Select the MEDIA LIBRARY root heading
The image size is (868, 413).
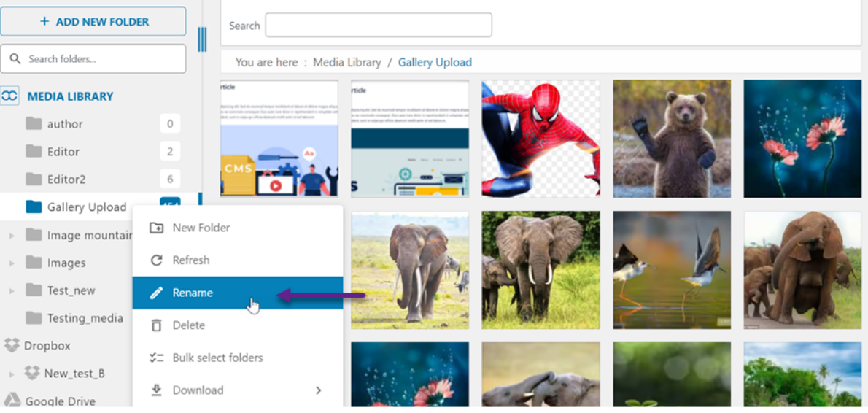click(x=70, y=96)
